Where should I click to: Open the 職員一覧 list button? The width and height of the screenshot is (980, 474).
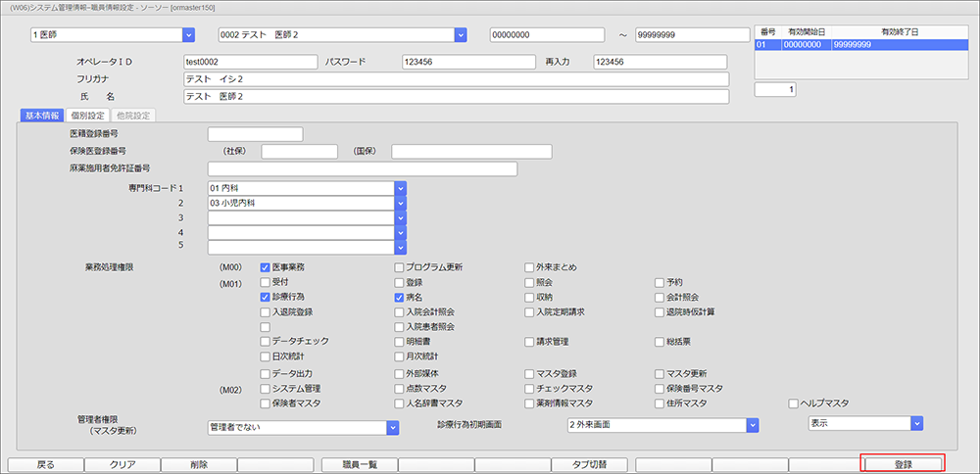[360, 464]
